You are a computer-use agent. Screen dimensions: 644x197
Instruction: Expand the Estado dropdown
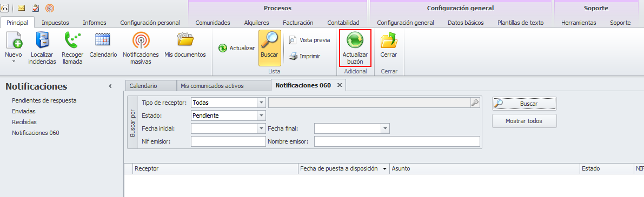[262, 116]
